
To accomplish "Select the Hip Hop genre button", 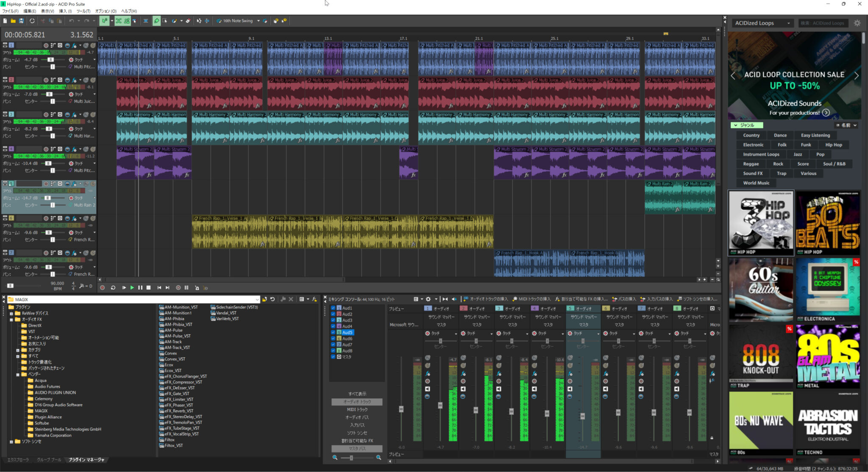I will pos(833,145).
